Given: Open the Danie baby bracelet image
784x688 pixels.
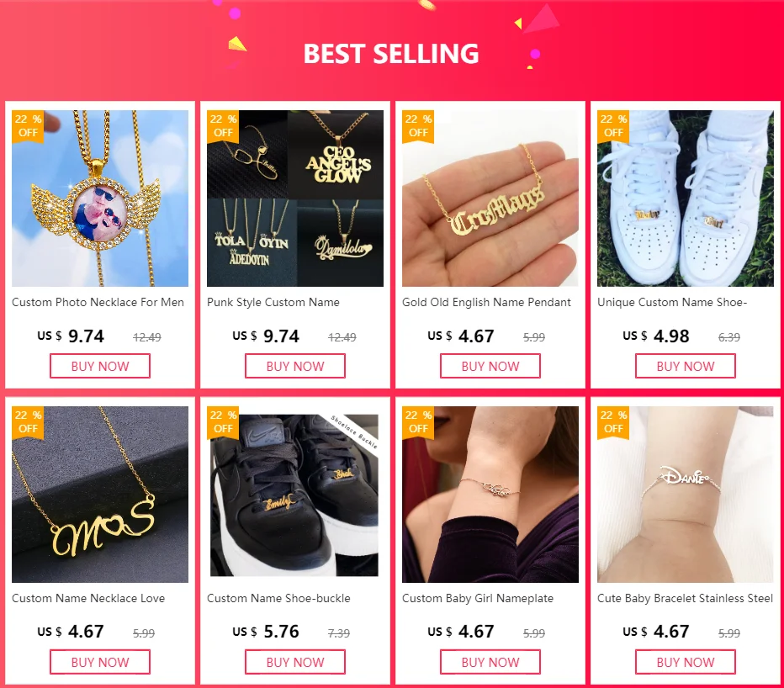Looking at the screenshot, I should tap(686, 495).
